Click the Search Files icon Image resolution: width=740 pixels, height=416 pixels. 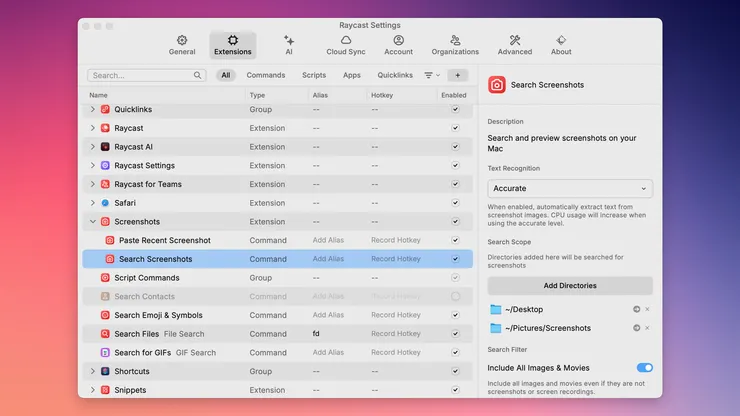point(105,334)
